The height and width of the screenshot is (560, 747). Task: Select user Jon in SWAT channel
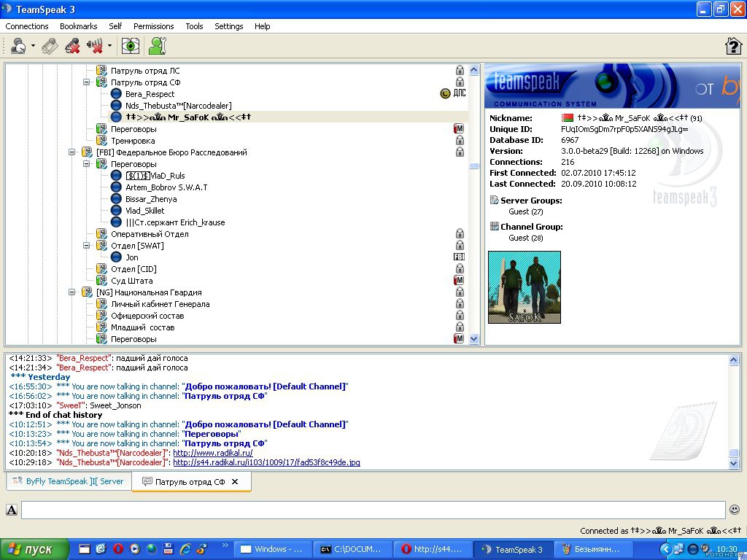[x=132, y=257]
